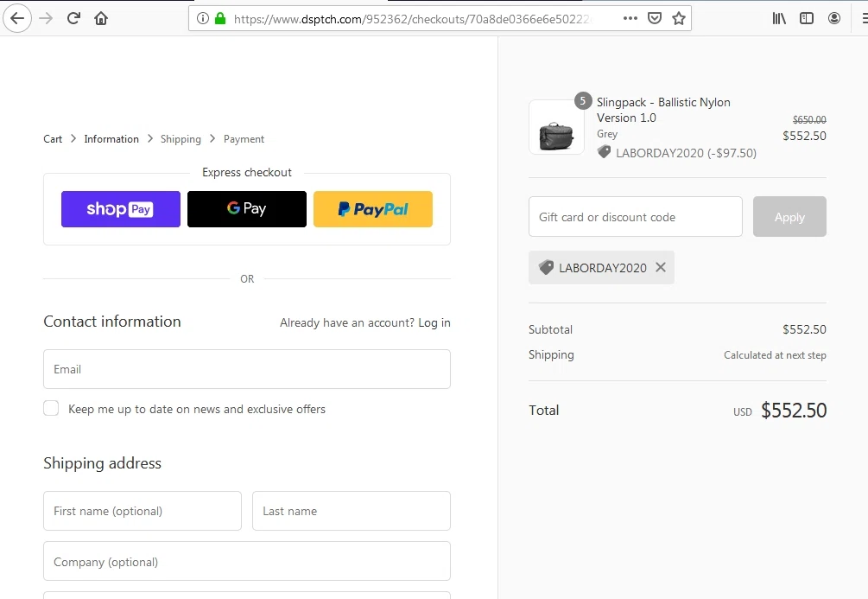Click the LABORDAY2020 discount tag chip
868x599 pixels.
click(601, 268)
